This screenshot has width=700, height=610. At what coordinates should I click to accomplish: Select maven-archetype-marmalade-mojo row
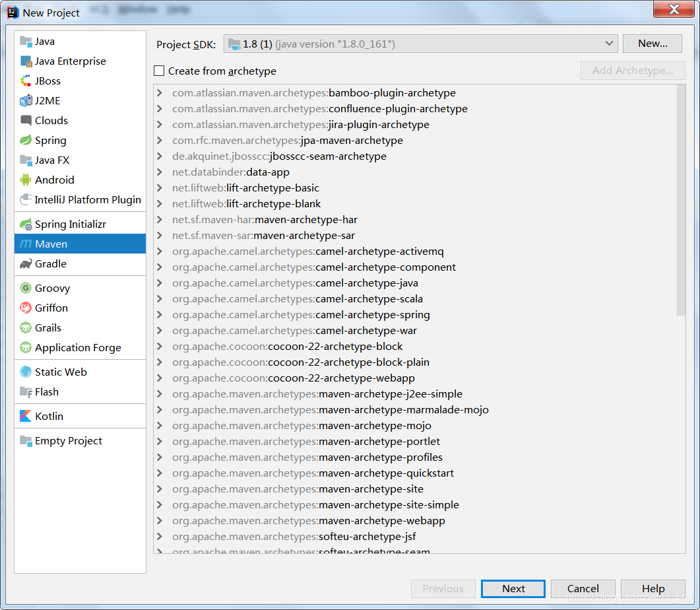click(415, 409)
